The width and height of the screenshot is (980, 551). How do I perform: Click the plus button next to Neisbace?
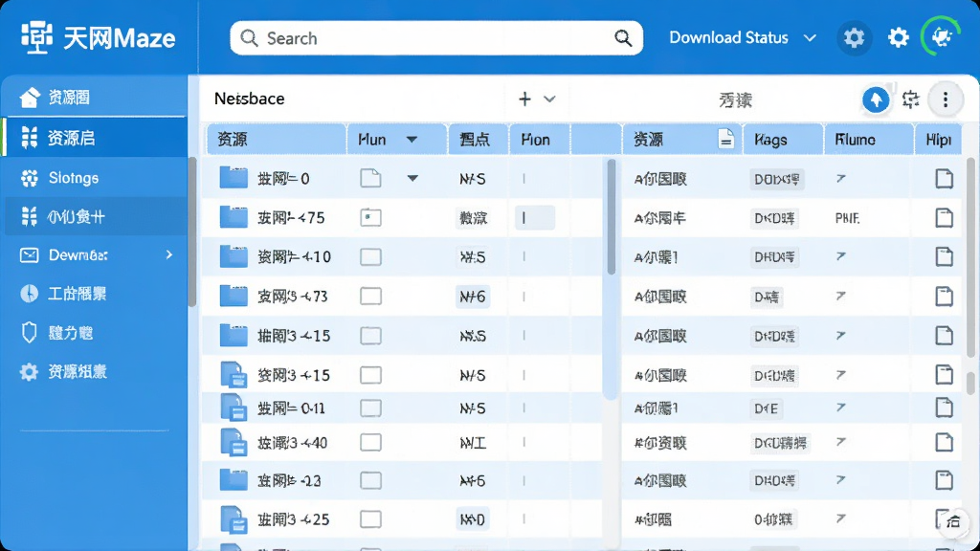[524, 99]
